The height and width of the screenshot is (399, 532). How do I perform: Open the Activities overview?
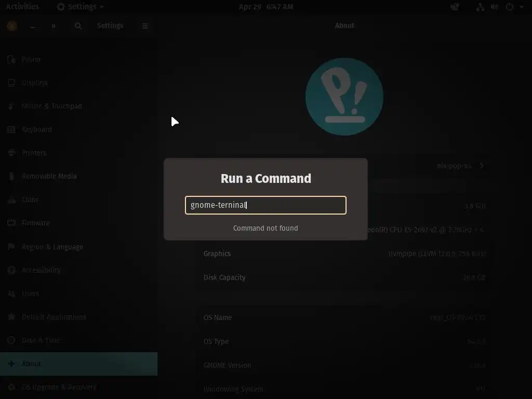[x=22, y=6]
